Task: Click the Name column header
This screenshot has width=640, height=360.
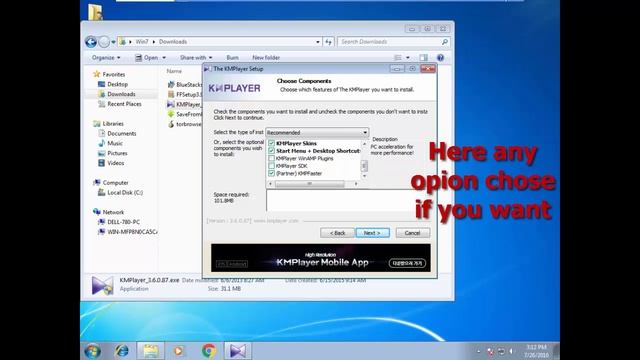Action: 174,71
